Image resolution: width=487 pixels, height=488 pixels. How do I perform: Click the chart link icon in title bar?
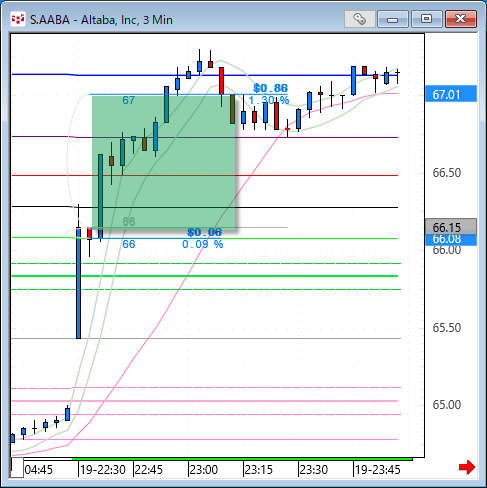click(359, 19)
